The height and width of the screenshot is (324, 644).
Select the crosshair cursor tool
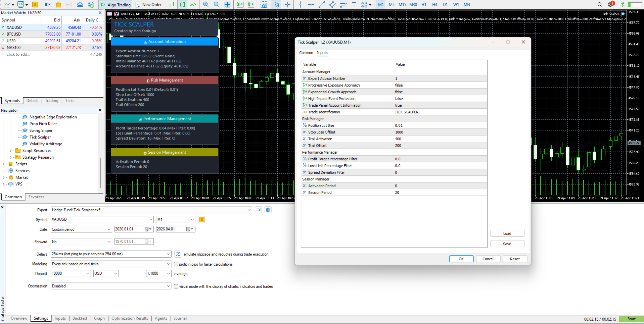point(288,5)
